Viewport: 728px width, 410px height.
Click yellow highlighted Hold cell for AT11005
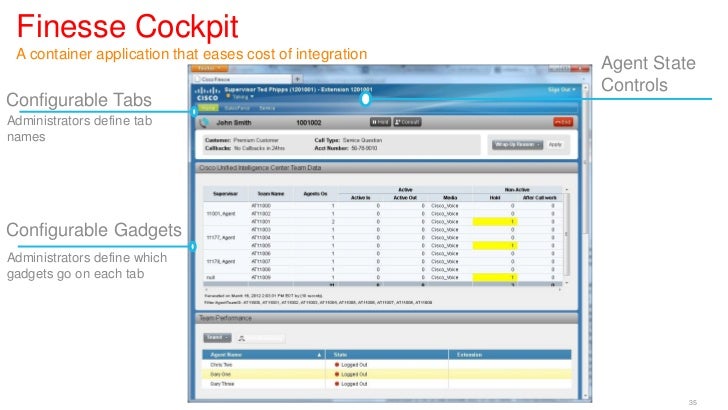[495, 245]
